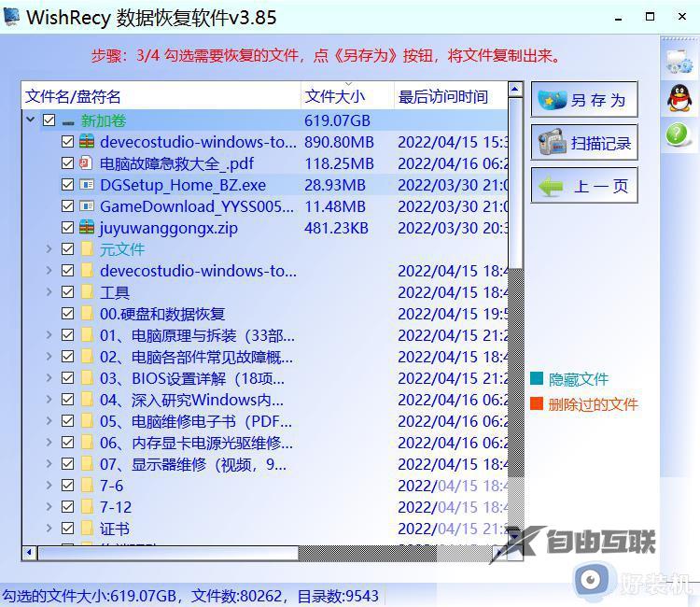Click archive icon of devecostudio-windows-to... 890.80MB file
This screenshot has height=607, width=700.
coord(87,142)
